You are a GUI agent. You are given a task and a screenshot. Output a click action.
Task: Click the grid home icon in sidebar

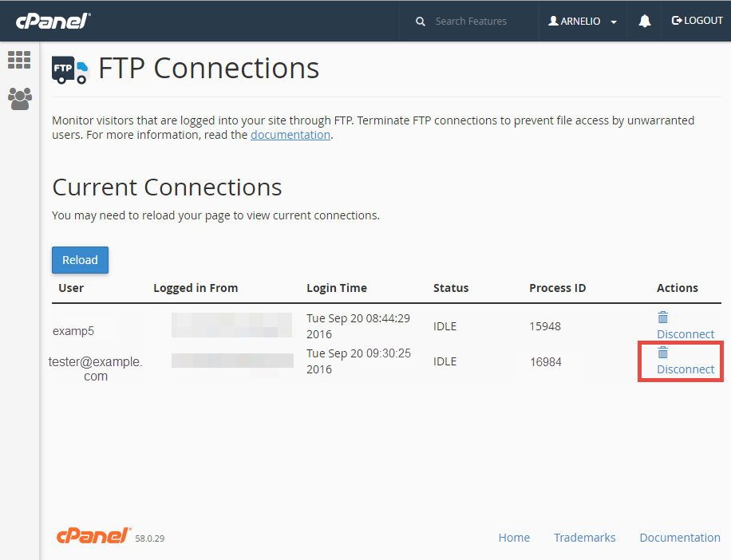[19, 60]
